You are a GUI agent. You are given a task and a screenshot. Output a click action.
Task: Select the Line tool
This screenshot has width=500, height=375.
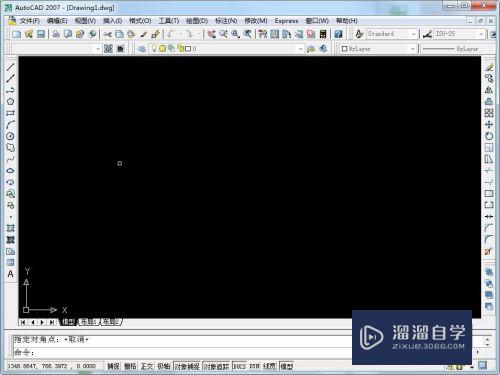(10, 67)
